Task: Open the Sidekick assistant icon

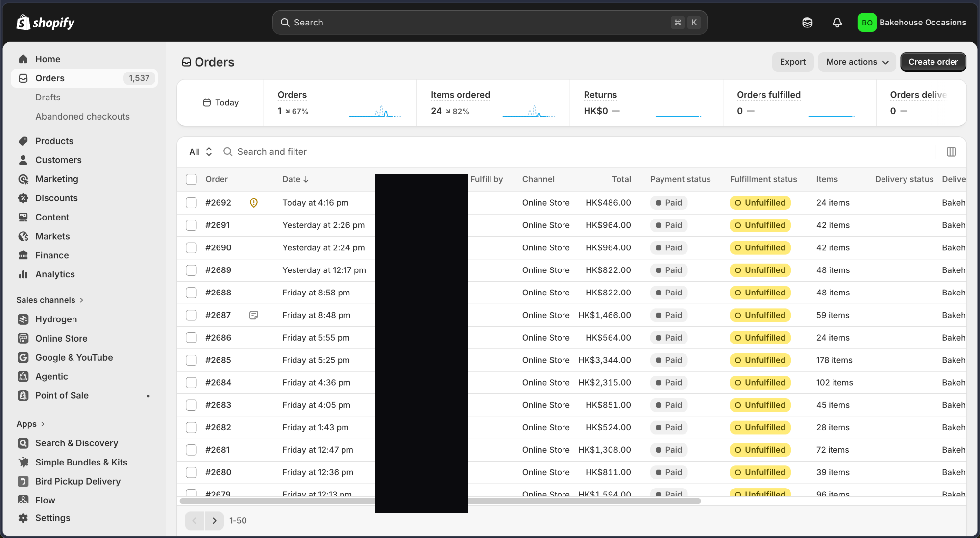Action: click(x=807, y=23)
